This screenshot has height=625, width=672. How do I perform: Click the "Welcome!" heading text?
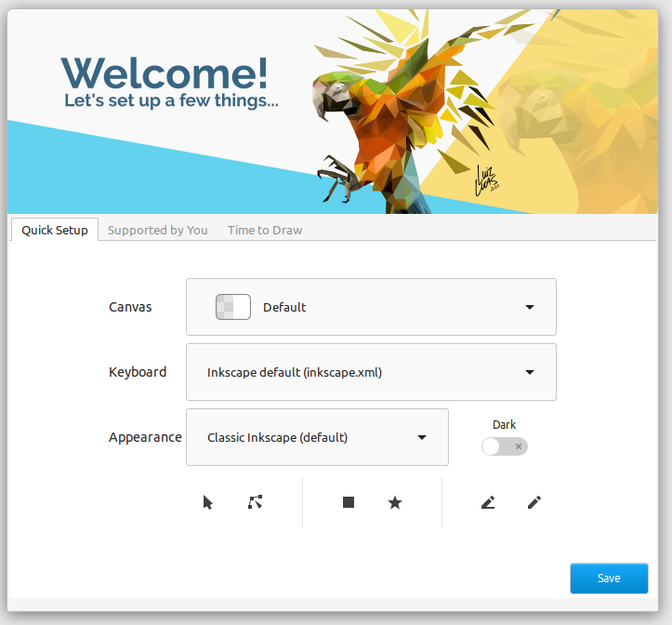165,72
